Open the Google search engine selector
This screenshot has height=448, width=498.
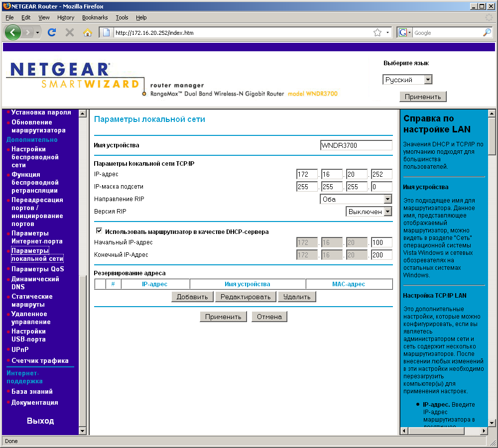(x=405, y=32)
